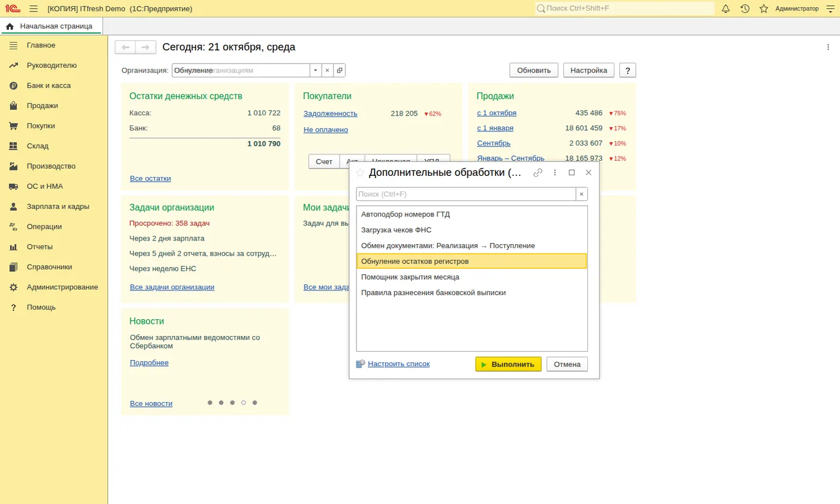Open dialog more-actions three dots icon

[x=555, y=173]
